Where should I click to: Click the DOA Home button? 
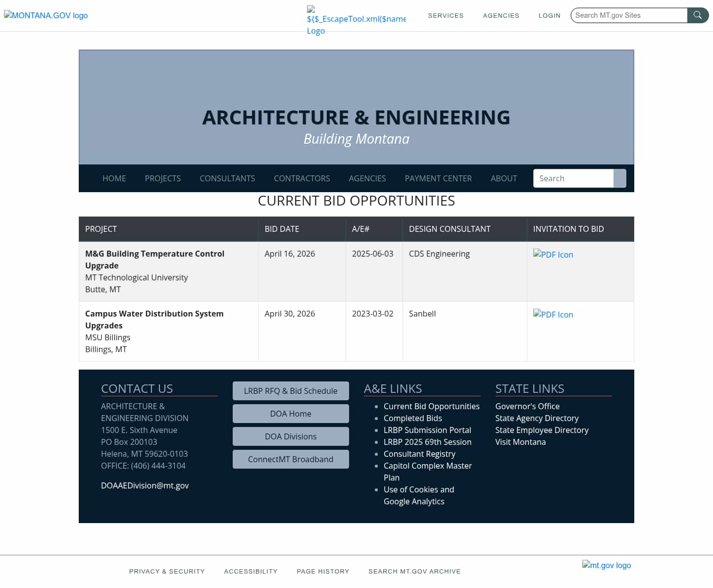(x=291, y=414)
